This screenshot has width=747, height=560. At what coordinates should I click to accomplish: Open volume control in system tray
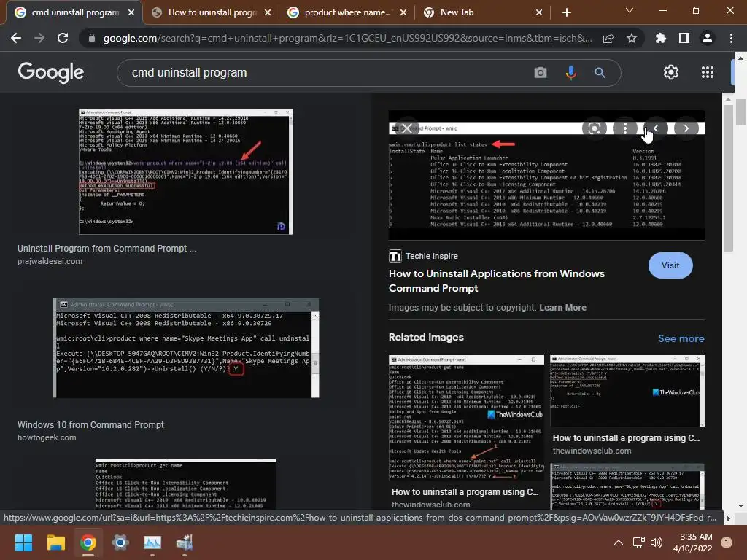657,542
